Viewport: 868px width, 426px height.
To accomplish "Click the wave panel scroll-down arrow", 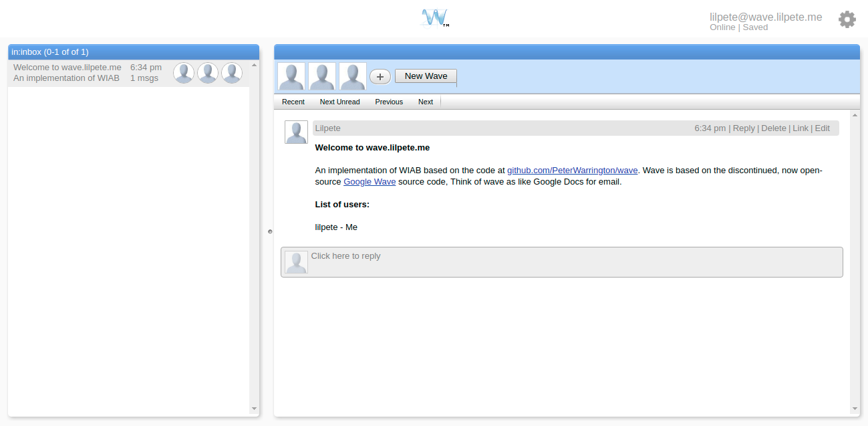I will pyautogui.click(x=855, y=409).
